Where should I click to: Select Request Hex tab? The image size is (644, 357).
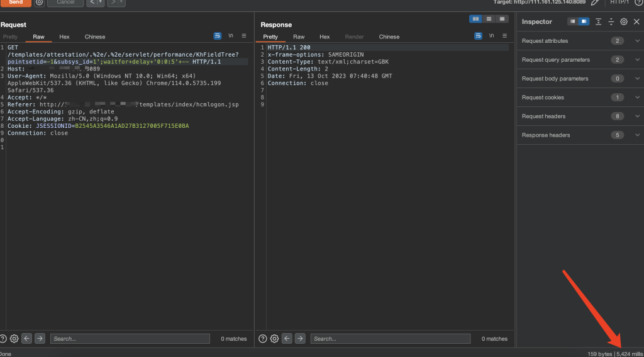click(x=65, y=37)
